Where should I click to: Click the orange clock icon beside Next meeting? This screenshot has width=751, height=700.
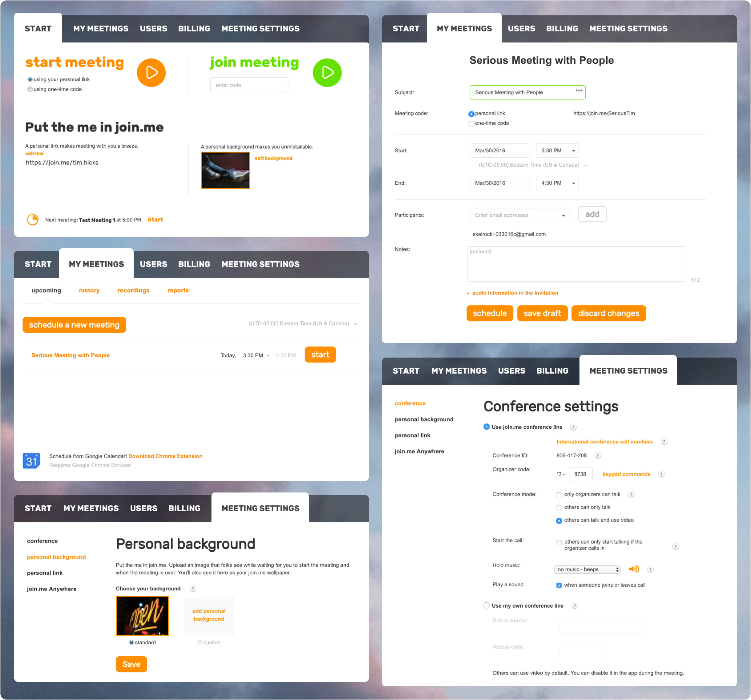click(33, 219)
